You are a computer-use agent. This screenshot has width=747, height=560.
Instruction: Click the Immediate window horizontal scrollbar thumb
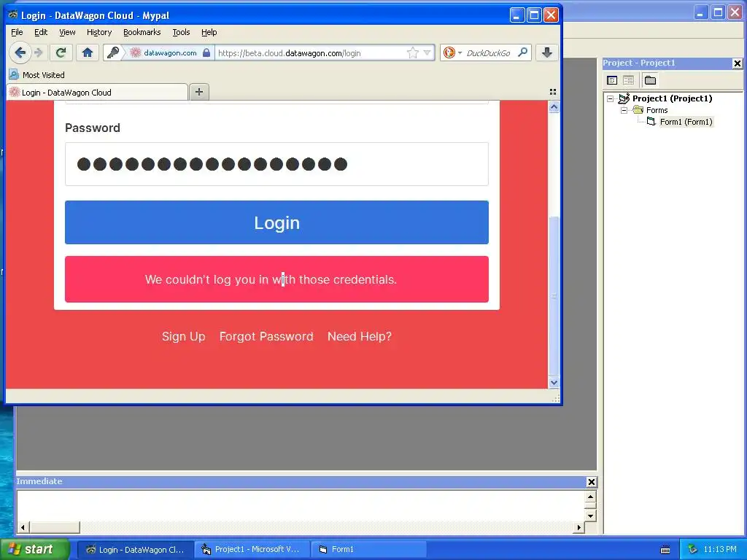[54, 527]
